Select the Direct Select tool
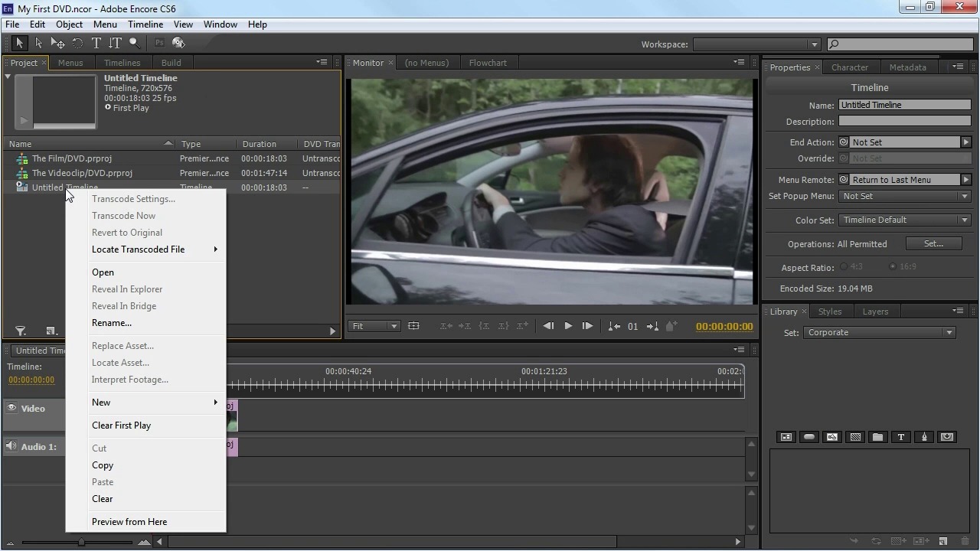The width and height of the screenshot is (980, 551). pos(39,44)
